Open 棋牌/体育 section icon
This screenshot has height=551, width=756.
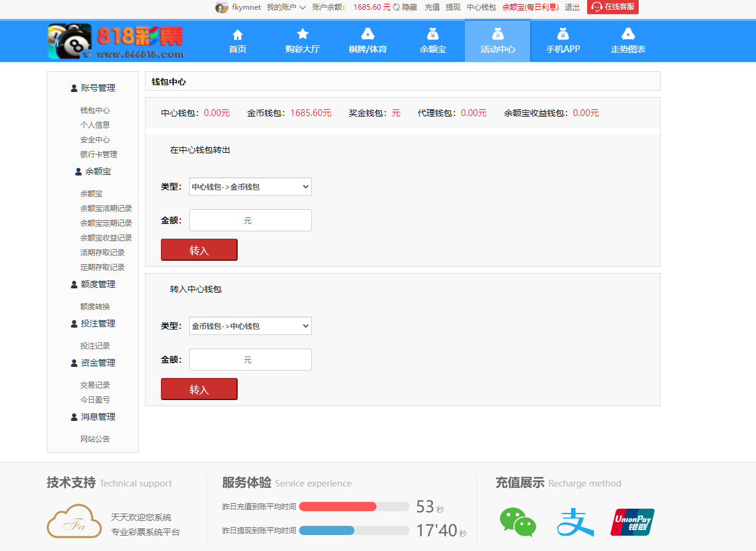click(x=367, y=34)
